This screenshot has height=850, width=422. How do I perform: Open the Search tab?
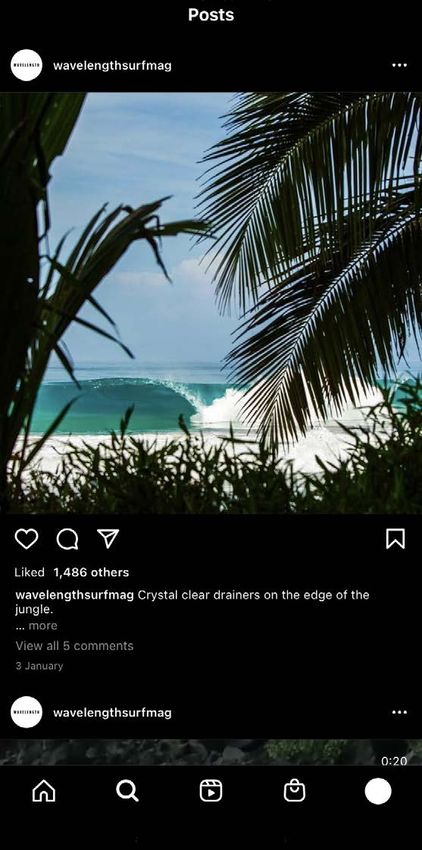coord(127,791)
